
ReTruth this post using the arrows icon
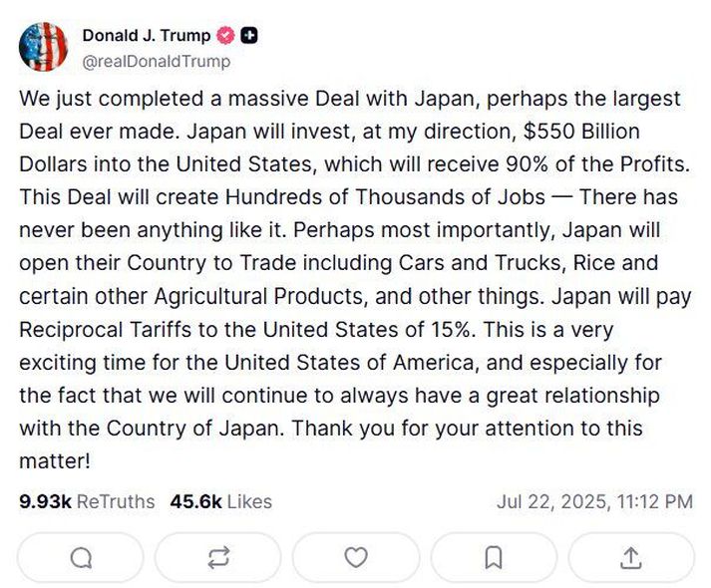tap(218, 558)
